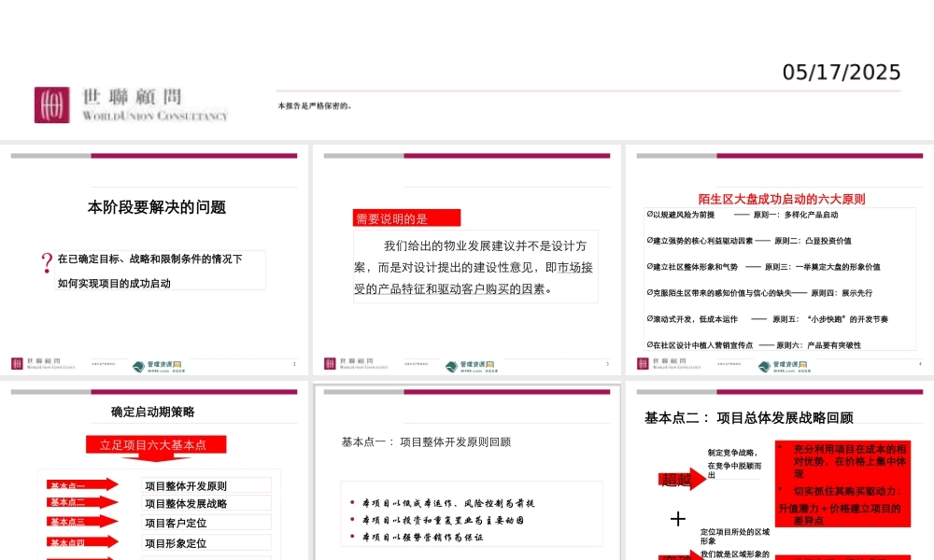Screen dimensions: 934x560
Task: Click the 本报告是严格保密的 confidentiality note
Action: tap(315, 105)
